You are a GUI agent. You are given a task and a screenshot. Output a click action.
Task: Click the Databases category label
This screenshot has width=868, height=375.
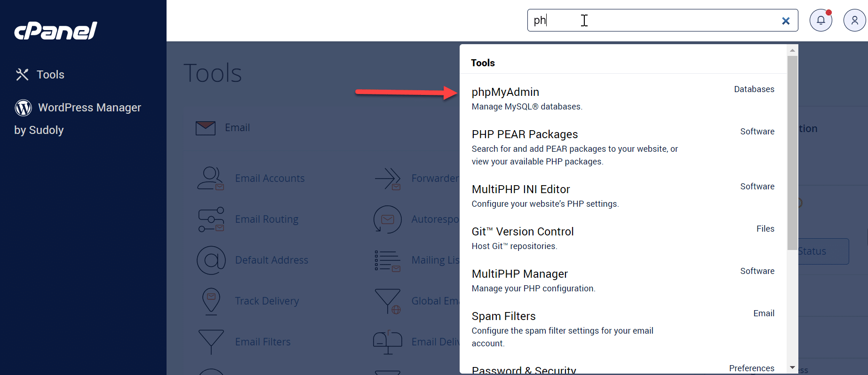[754, 89]
